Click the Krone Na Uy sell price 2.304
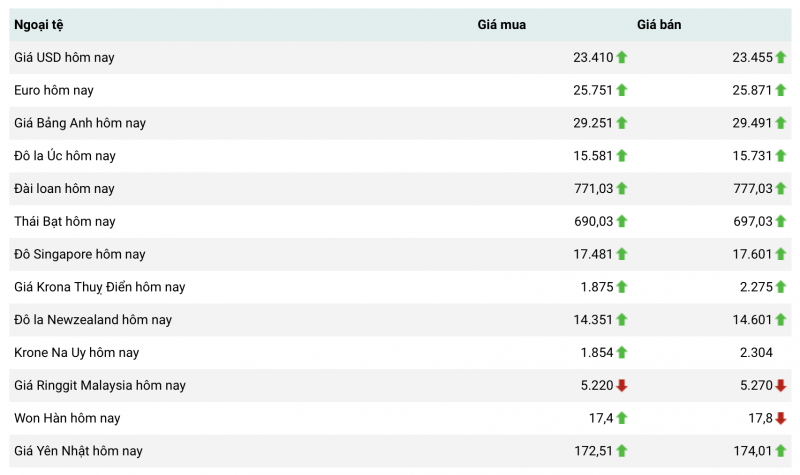800x475 pixels. [x=752, y=353]
